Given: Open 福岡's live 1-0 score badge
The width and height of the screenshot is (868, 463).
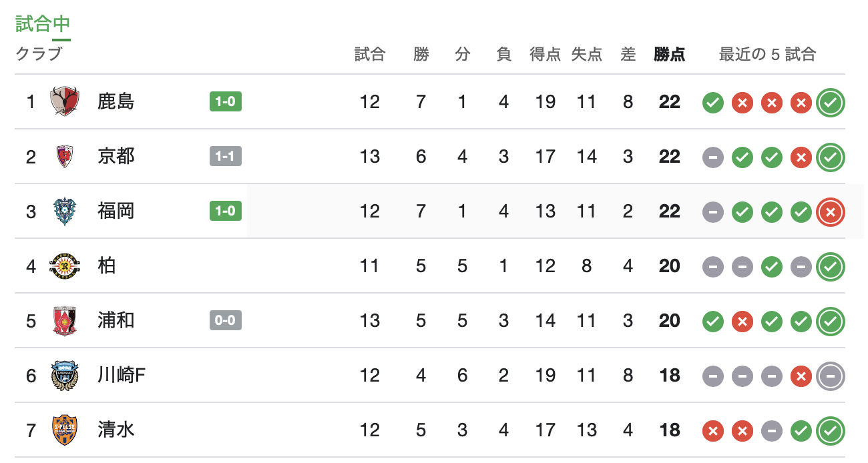Looking at the screenshot, I should [225, 211].
